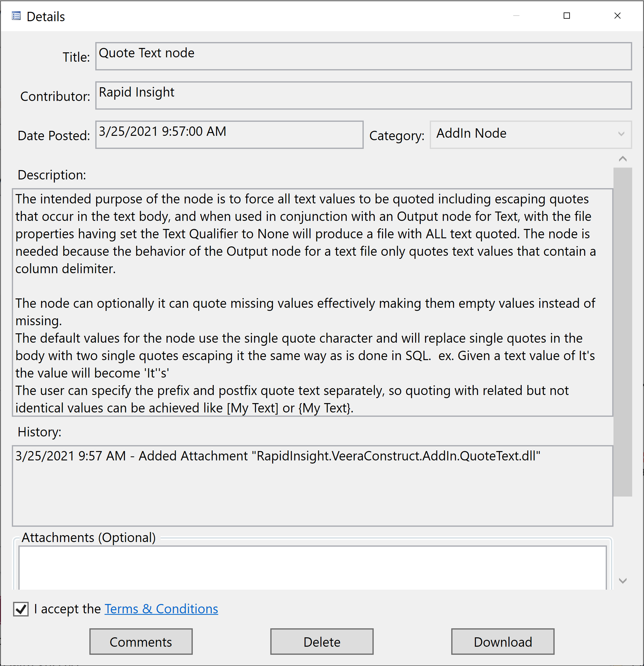This screenshot has height=666, width=644.
Task: Click the Download button
Action: click(x=503, y=641)
